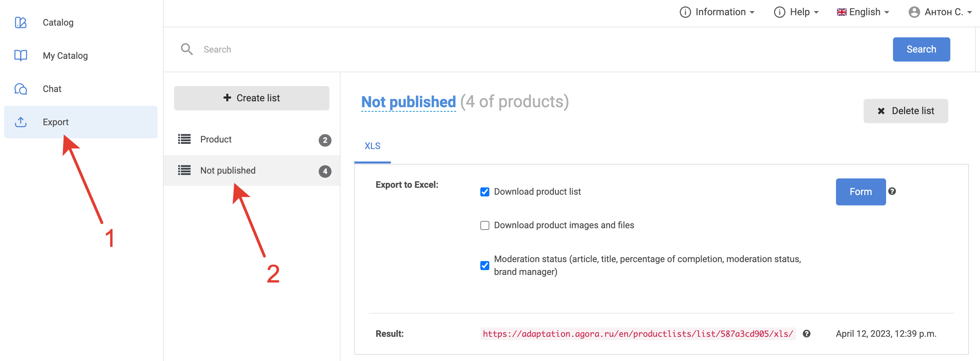Screen dimensions: 980x361
Task: Click the help icon next to Form button
Action: 892,191
